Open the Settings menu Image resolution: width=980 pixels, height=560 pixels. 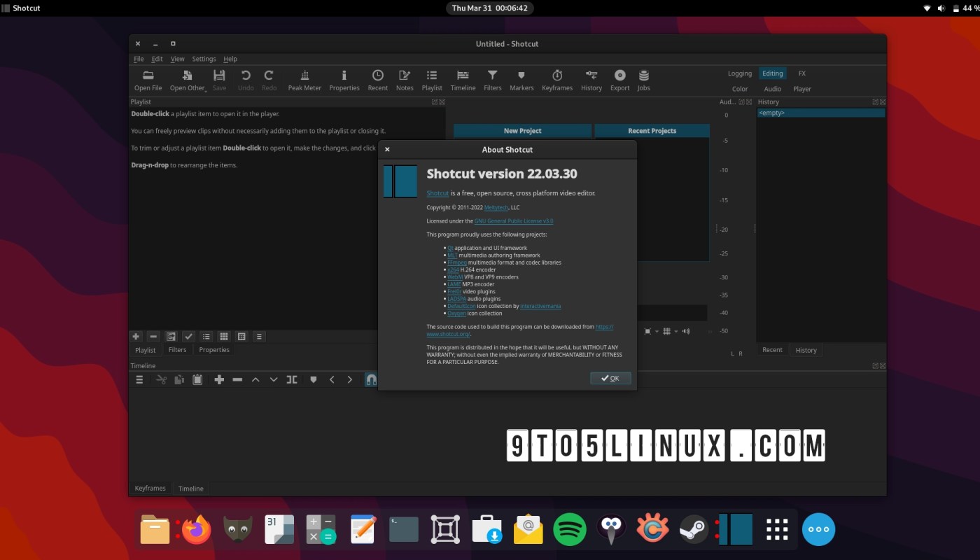[x=204, y=59]
